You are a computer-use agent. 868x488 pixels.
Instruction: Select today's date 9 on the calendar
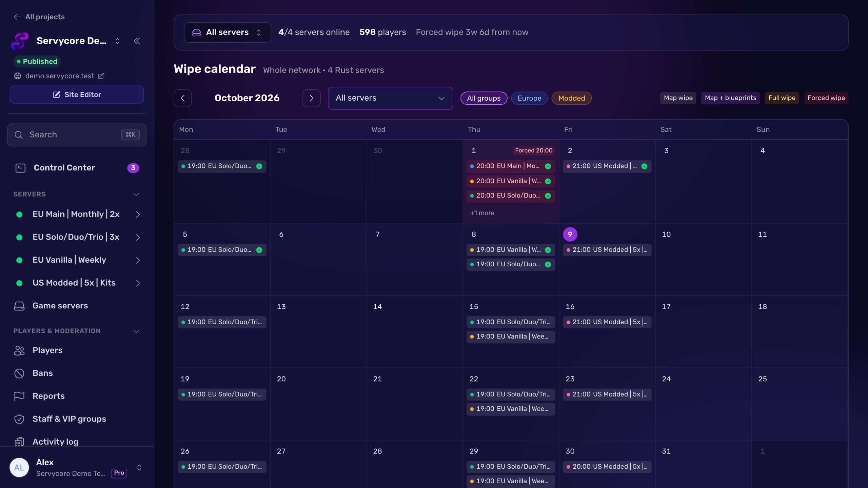click(x=570, y=235)
